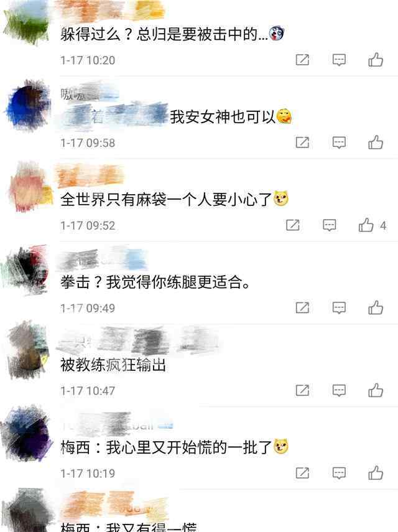Image resolution: width=398 pixels, height=532 pixels.
Task: Like the 安女神 comment from 09:58
Action: (376, 142)
